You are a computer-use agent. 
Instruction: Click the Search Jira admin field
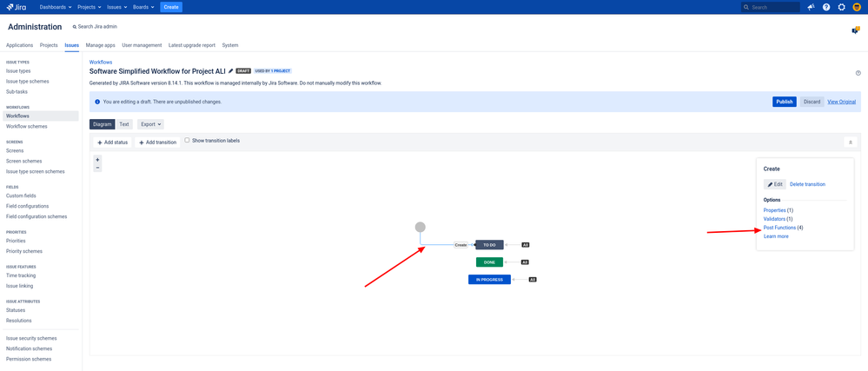coord(95,27)
